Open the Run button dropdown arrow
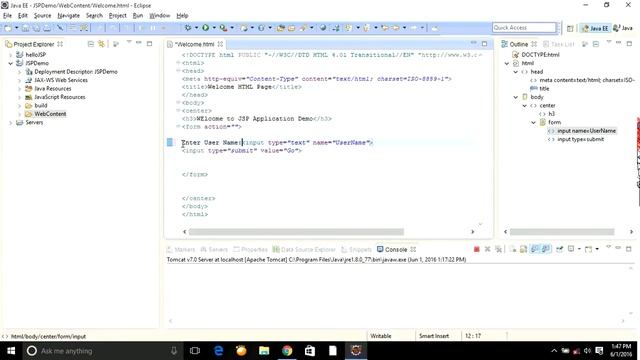Screen dimensions: 640x360 pos(214,28)
